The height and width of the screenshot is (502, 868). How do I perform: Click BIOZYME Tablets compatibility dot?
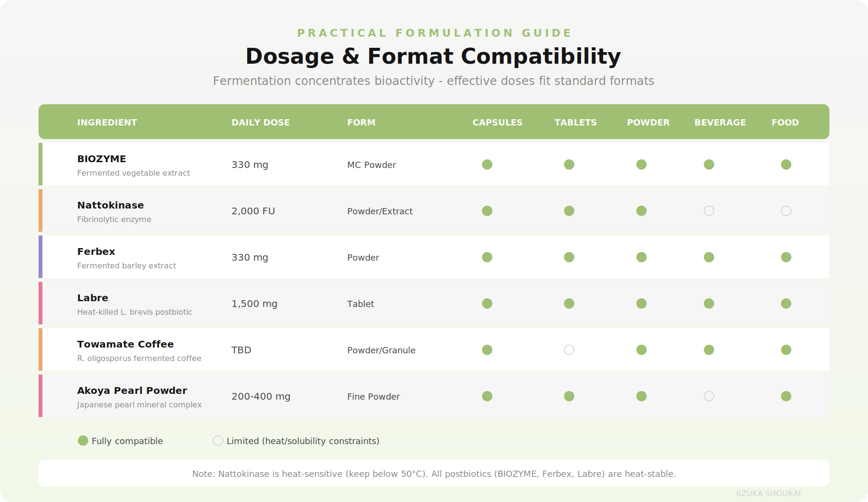[x=569, y=165]
